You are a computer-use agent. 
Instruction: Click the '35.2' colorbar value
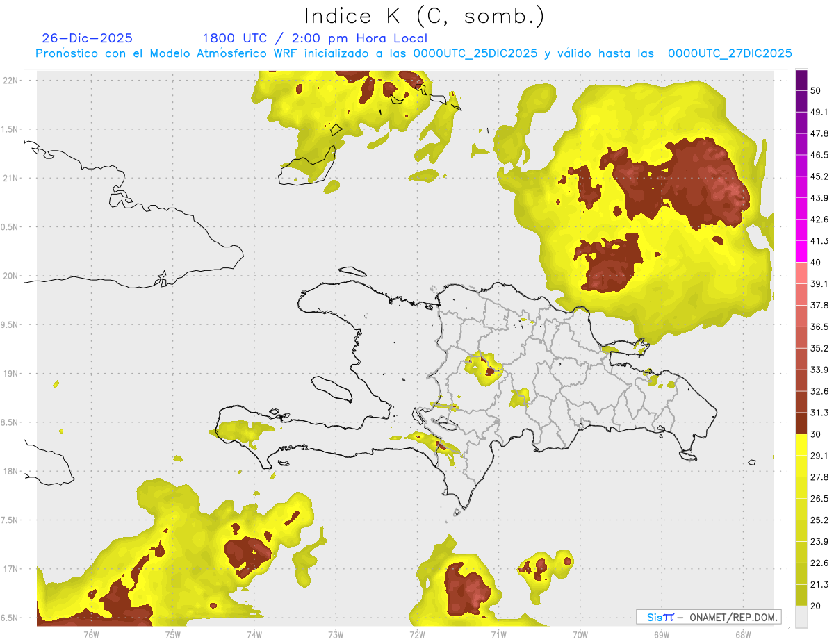coord(819,348)
